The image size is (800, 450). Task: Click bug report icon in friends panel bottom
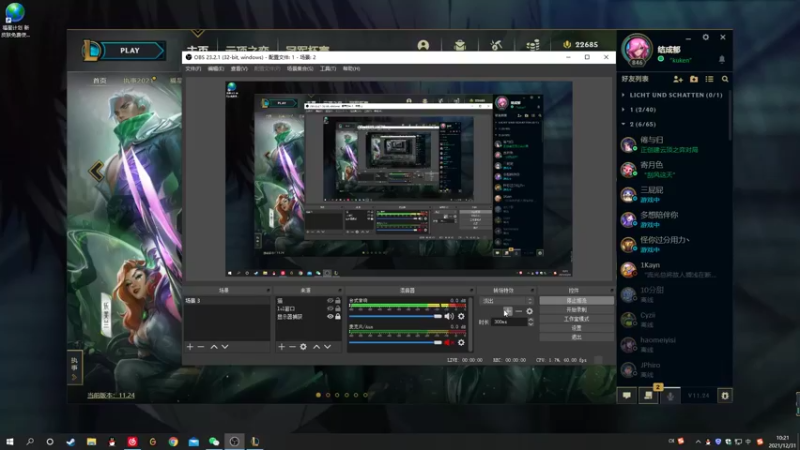pos(724,395)
